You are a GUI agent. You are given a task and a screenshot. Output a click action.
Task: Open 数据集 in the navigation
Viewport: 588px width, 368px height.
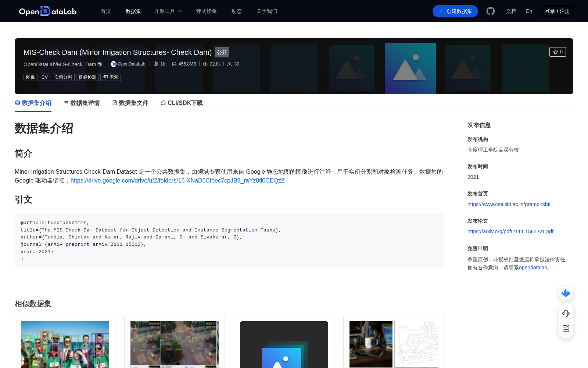click(133, 11)
